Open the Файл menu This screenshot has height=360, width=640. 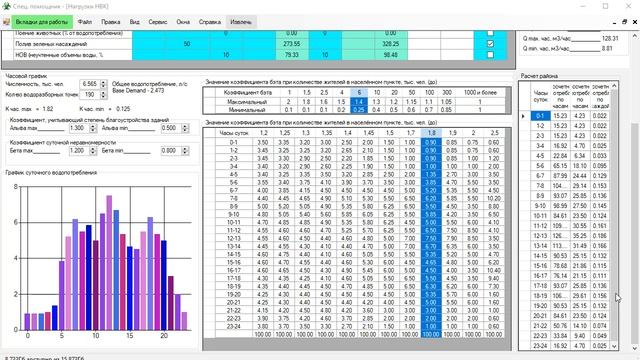pyautogui.click(x=84, y=22)
